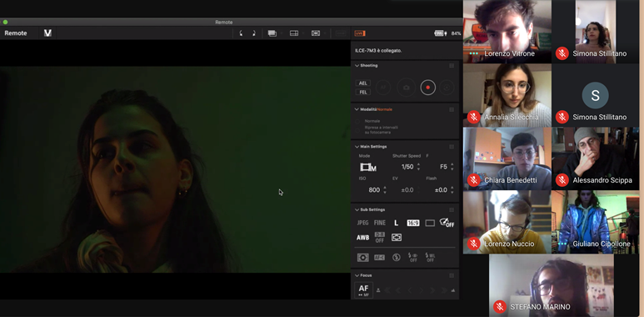Click the near focus person icon
644x317 pixels.
point(378,290)
